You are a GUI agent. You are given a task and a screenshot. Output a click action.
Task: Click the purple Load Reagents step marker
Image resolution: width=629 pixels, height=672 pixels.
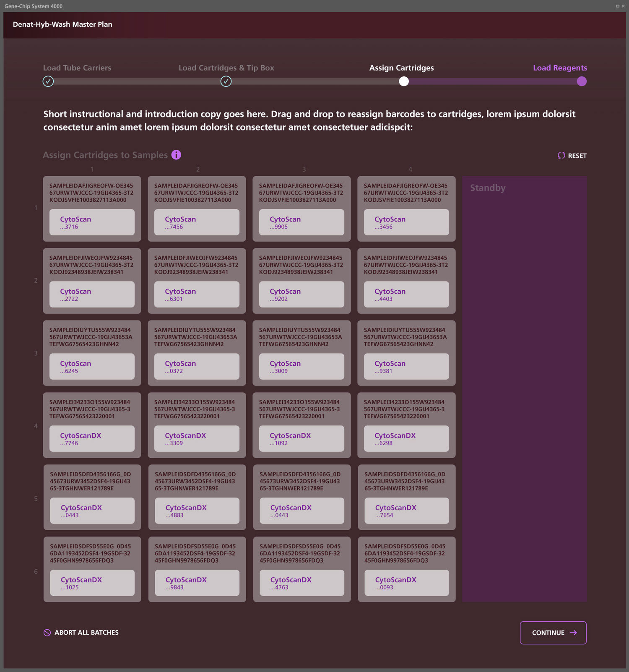point(582,81)
